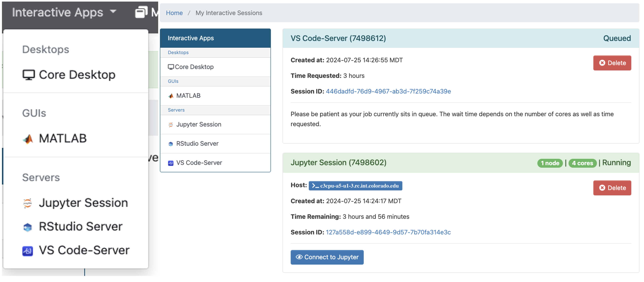Click the monitor icon beside Core Desktop in the sidebar panel
Image resolution: width=644 pixels, height=282 pixels.
[x=171, y=67]
